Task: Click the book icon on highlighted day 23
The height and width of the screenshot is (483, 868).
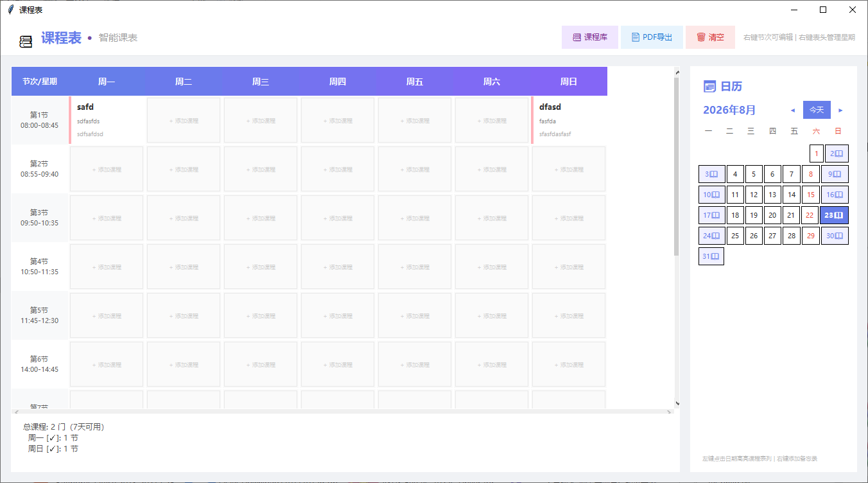Action: 838,215
